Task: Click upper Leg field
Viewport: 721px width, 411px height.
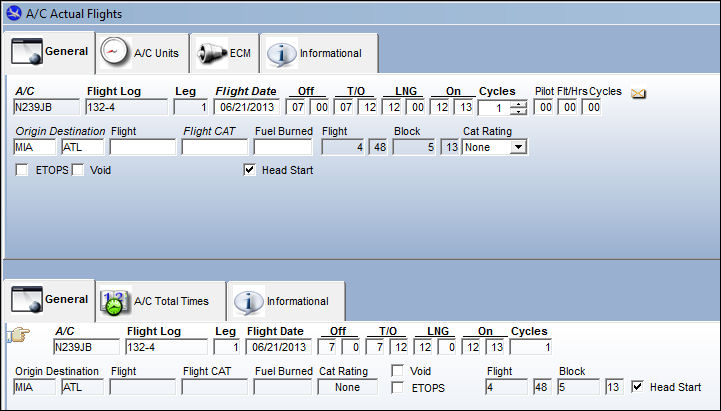Action: pos(191,107)
